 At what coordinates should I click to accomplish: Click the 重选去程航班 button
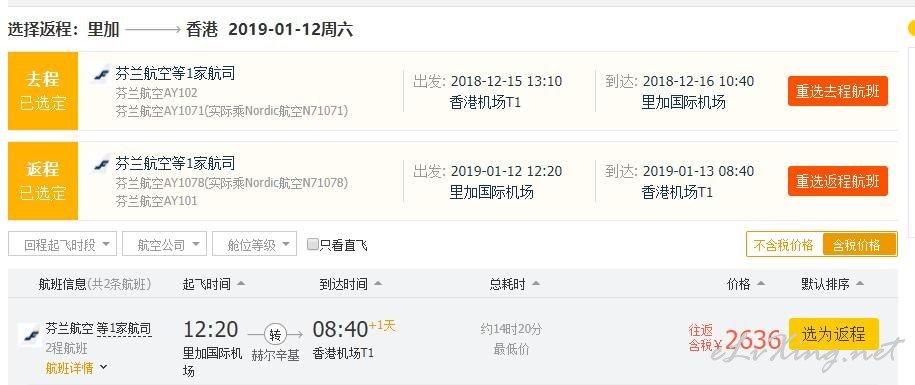837,91
